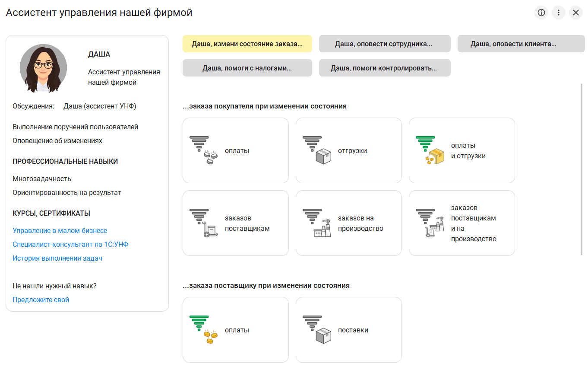Click the customer order payment funnel icon
This screenshot has width=588, height=370.
click(203, 150)
